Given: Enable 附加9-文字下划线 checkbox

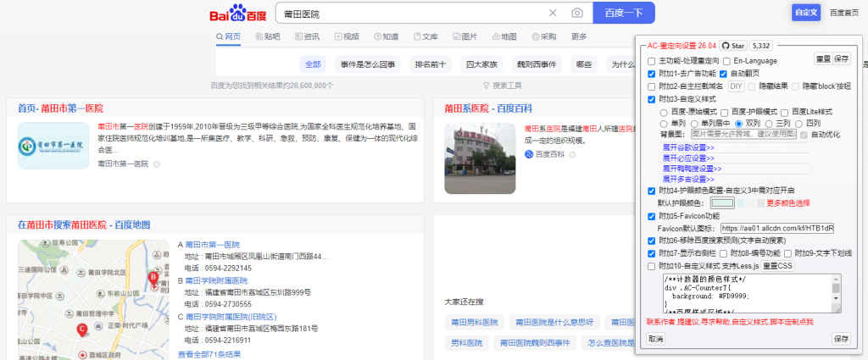Looking at the screenshot, I should (x=787, y=253).
